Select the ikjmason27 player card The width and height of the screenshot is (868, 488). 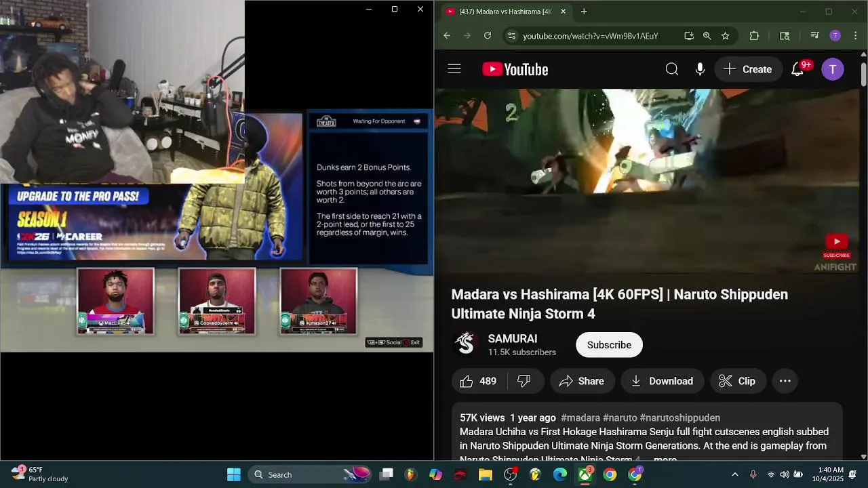(319, 301)
